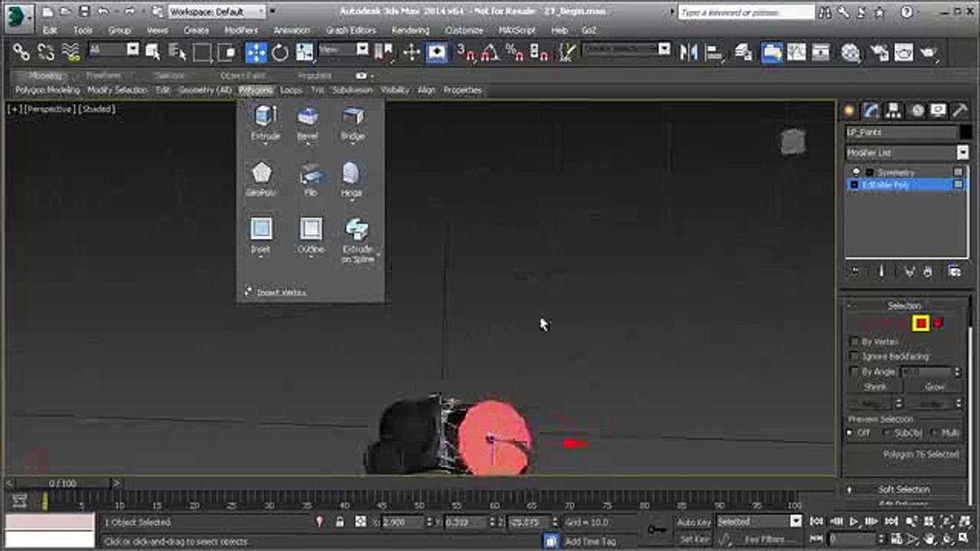Open the Modifiers menu
This screenshot has height=551, width=980.
point(240,31)
